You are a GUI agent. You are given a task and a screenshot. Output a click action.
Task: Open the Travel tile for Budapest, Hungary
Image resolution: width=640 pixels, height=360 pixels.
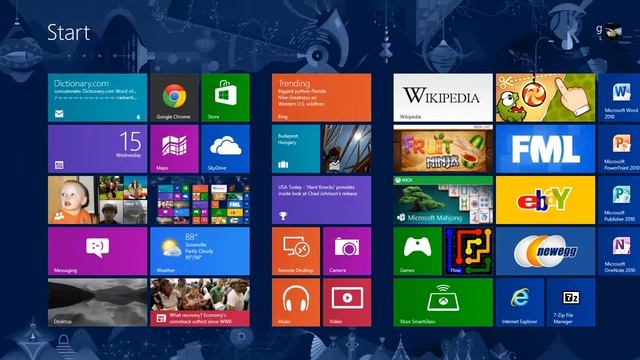[296, 149]
